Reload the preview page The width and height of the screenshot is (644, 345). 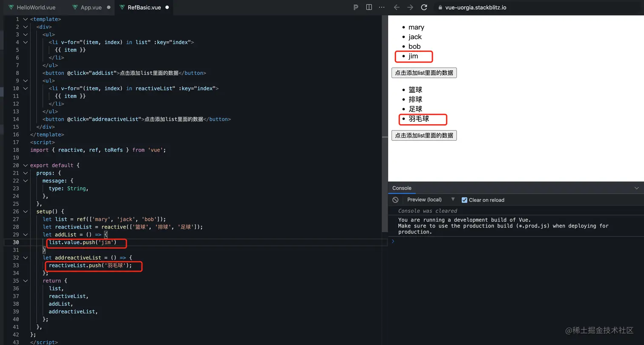click(x=424, y=7)
